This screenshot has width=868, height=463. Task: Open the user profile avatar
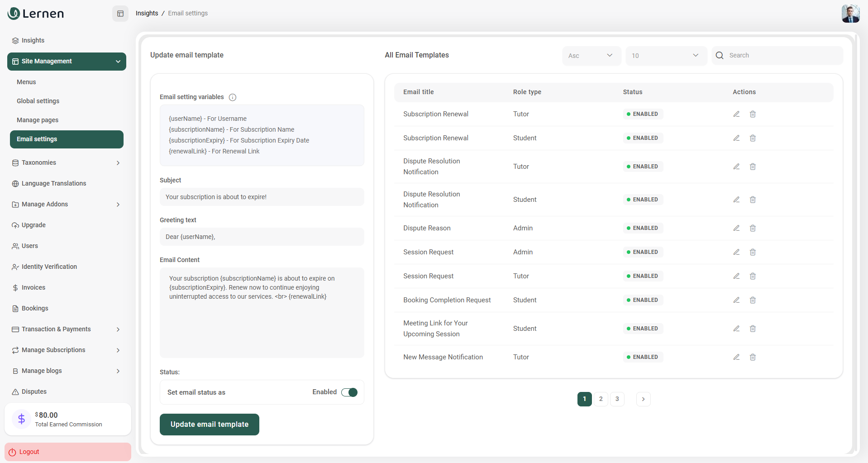(850, 14)
